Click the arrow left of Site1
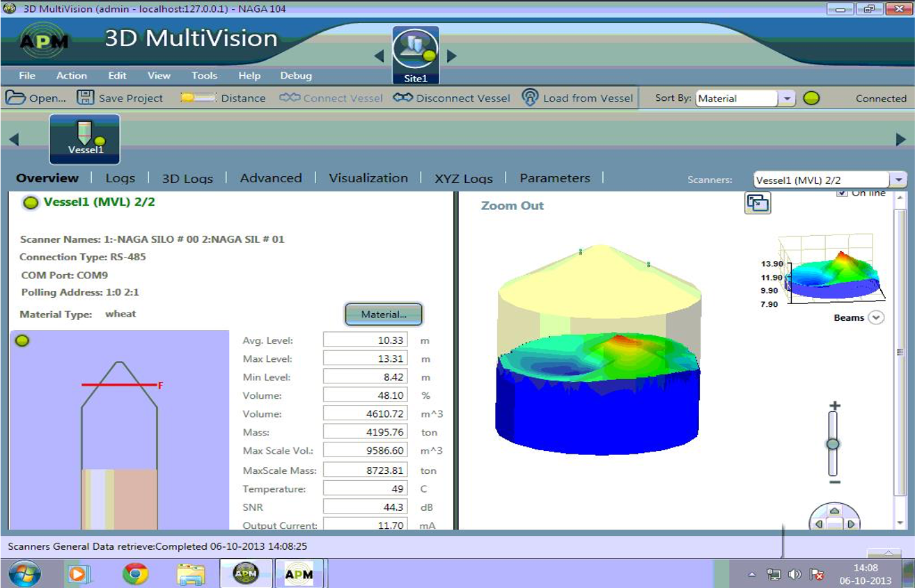 (380, 56)
